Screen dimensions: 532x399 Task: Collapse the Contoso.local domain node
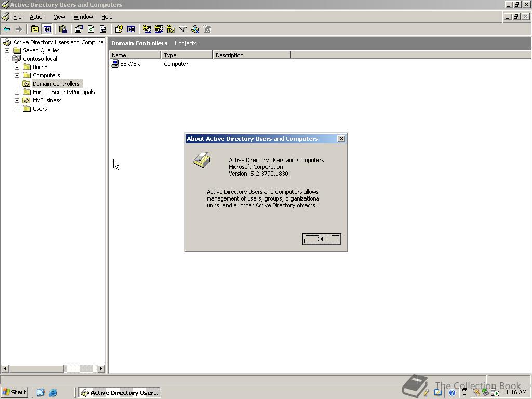pyautogui.click(x=7, y=59)
